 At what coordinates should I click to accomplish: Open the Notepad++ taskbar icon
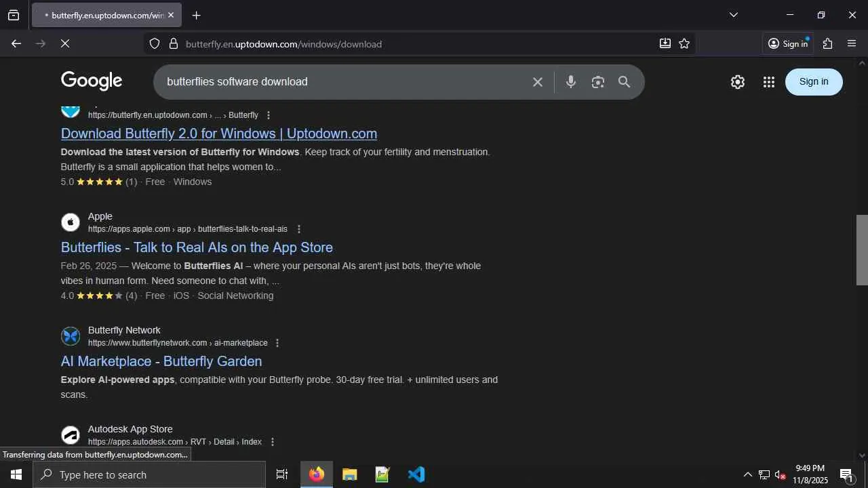(382, 474)
